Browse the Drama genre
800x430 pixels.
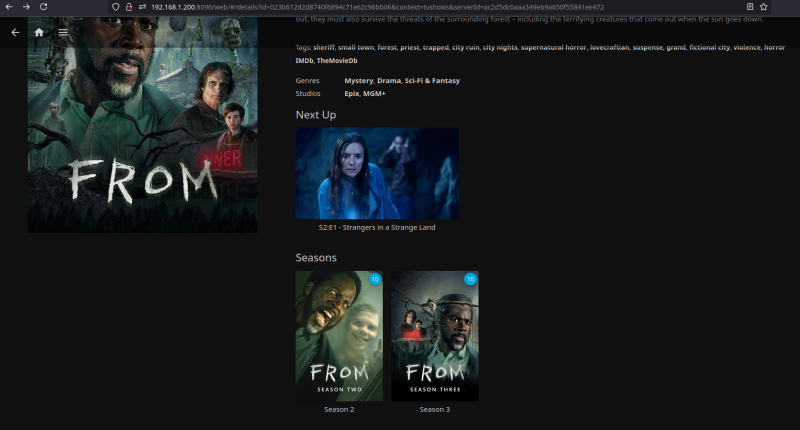click(389, 81)
